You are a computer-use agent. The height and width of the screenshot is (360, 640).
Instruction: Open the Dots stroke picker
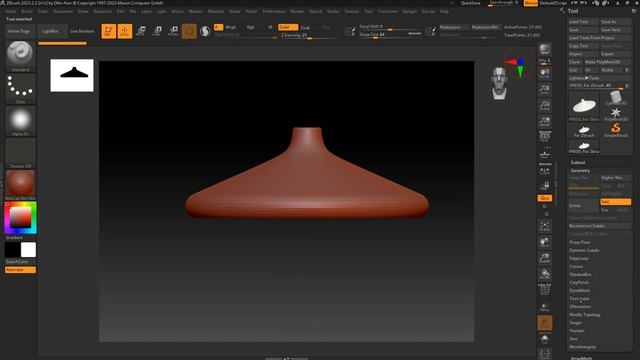pyautogui.click(x=20, y=89)
